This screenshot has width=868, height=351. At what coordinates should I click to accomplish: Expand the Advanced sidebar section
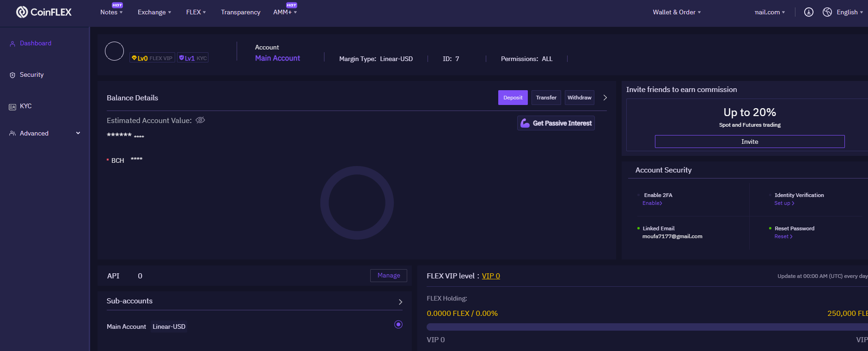click(x=78, y=133)
